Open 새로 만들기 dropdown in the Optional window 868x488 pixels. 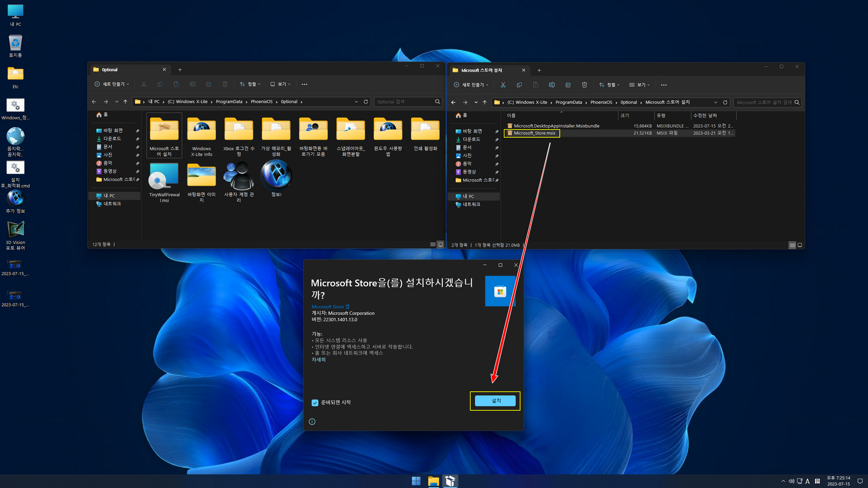click(x=112, y=84)
